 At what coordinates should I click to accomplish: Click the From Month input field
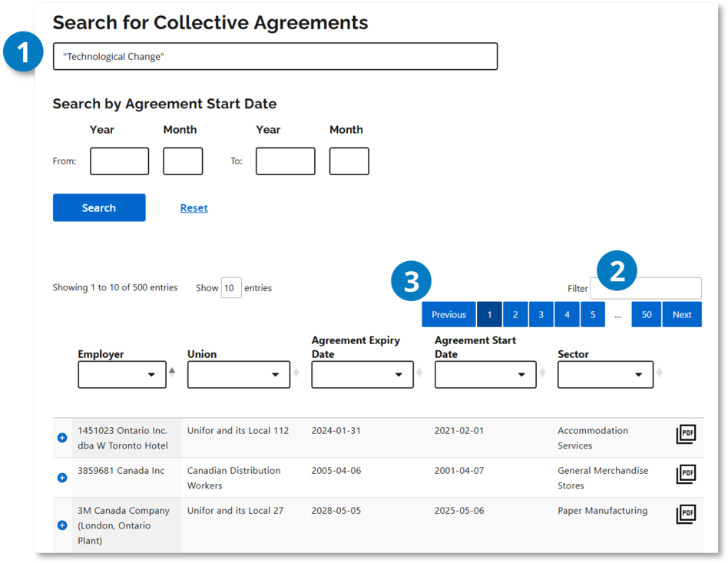pos(183,161)
